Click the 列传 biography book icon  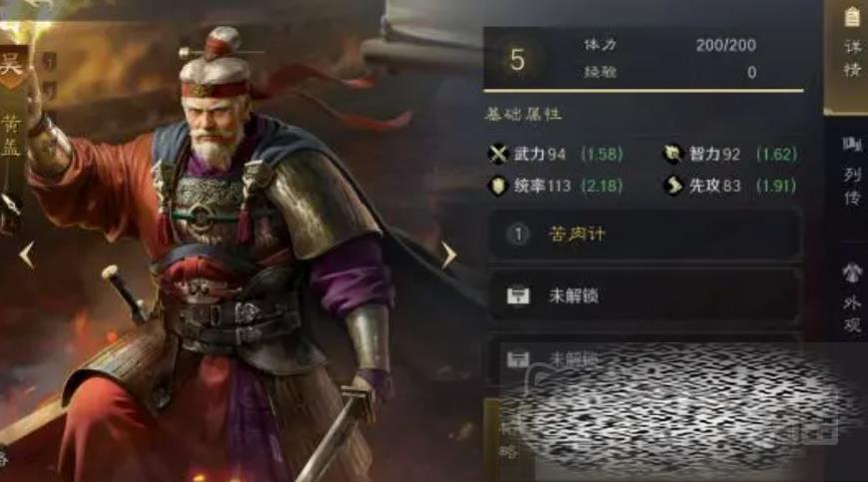(x=851, y=145)
